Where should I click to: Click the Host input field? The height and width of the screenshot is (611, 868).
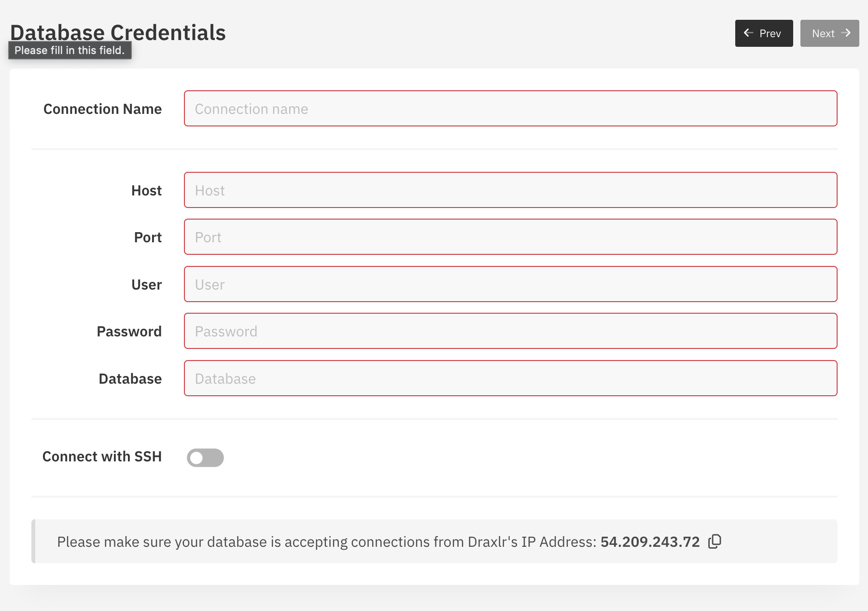point(510,190)
